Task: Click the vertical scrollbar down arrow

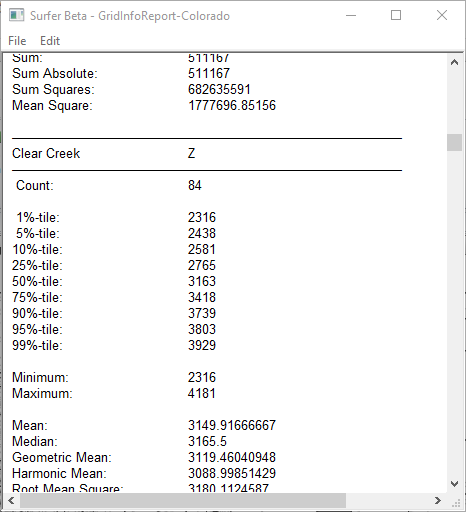Action: point(454,484)
